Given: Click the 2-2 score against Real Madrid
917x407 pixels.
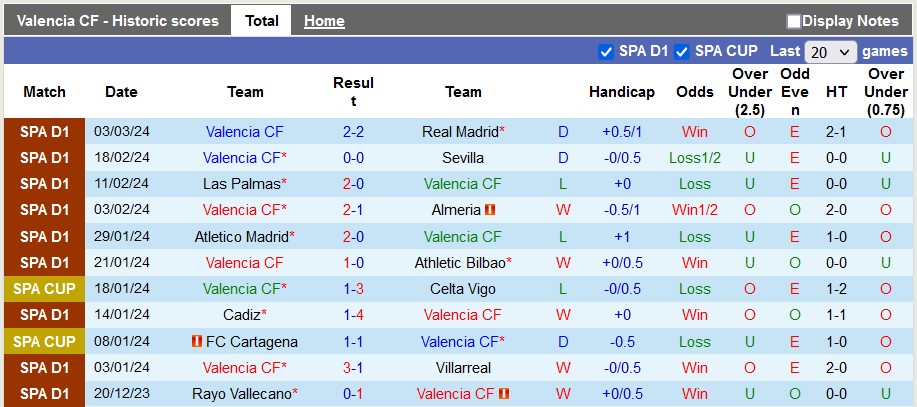Looking at the screenshot, I should [353, 132].
